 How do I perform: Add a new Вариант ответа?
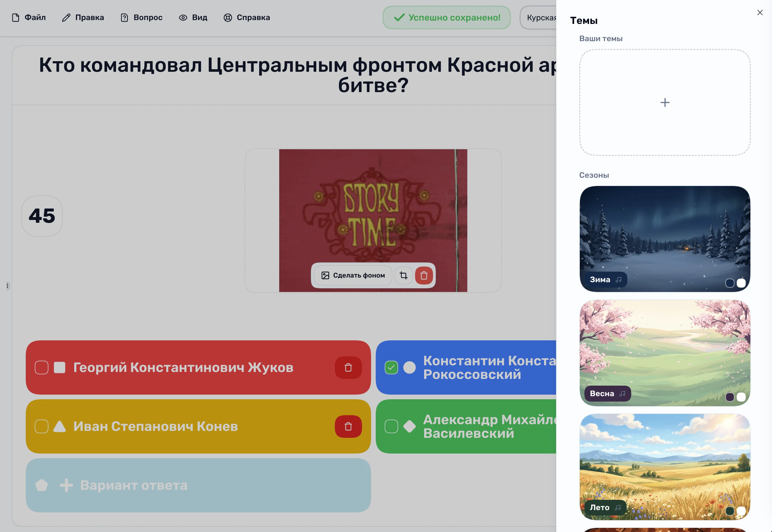198,485
